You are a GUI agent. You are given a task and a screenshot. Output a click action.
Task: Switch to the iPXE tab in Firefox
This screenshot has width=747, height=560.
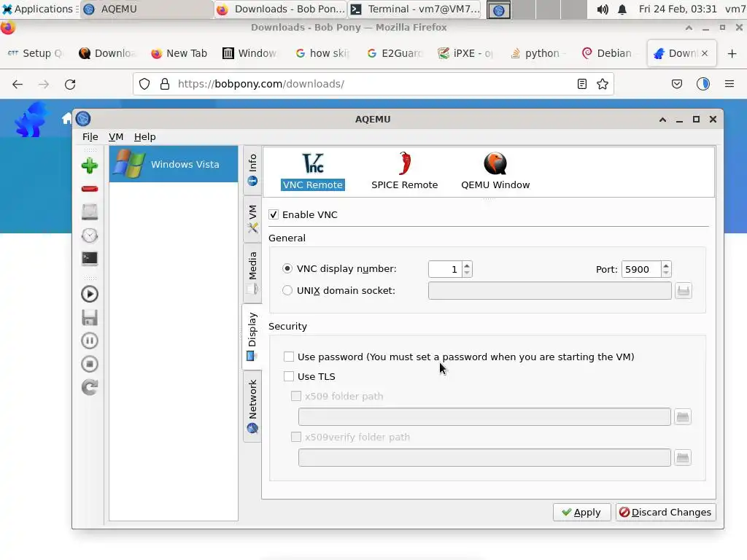click(466, 53)
